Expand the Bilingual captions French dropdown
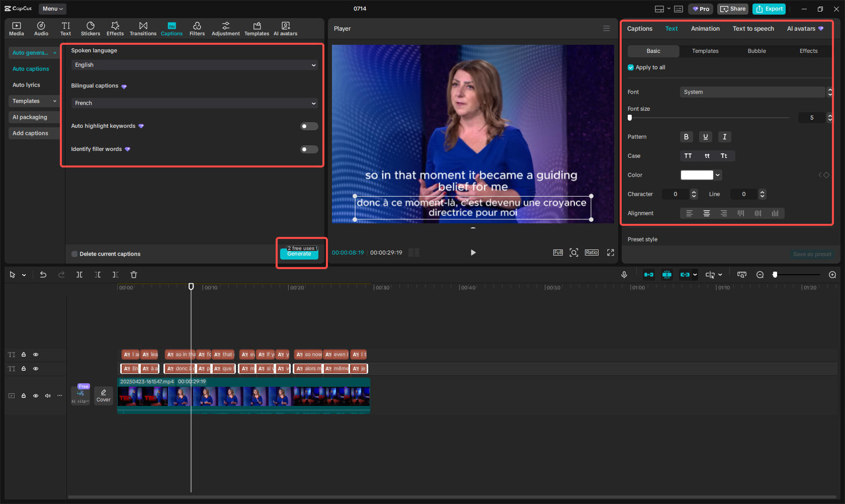 pyautogui.click(x=194, y=103)
